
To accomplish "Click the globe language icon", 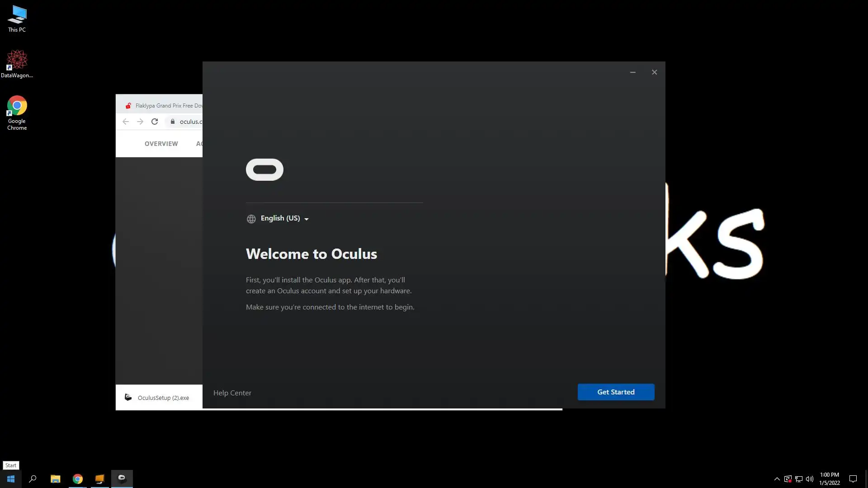I will [x=251, y=219].
